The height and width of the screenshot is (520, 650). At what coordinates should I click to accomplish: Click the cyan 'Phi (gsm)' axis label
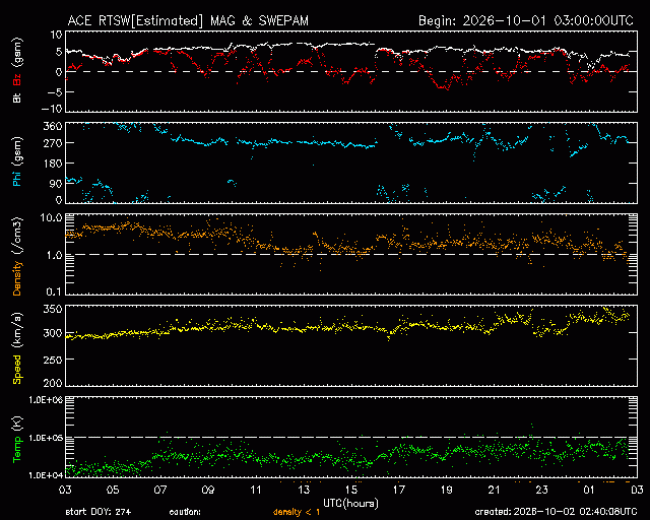coord(17,162)
